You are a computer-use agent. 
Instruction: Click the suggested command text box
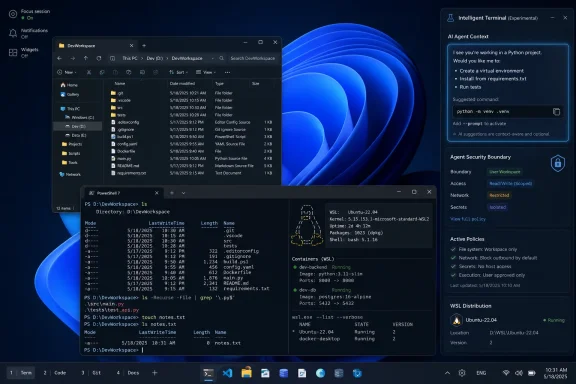(x=507, y=112)
